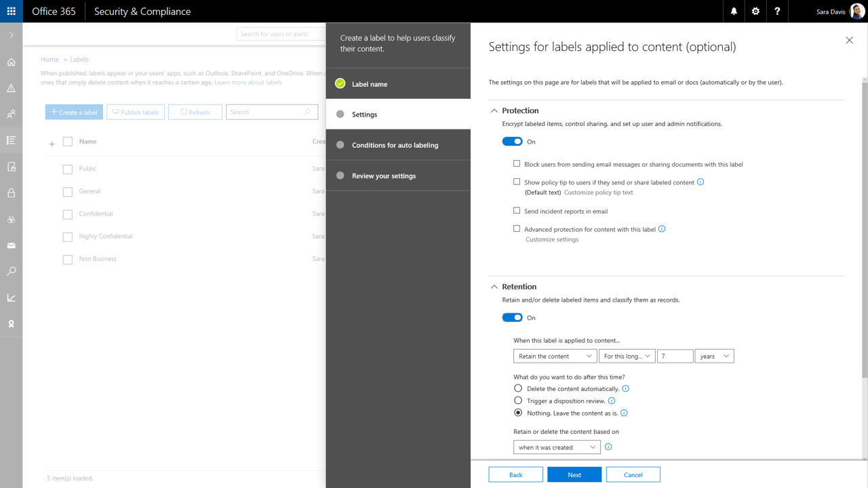Click the help question mark icon

(x=777, y=12)
